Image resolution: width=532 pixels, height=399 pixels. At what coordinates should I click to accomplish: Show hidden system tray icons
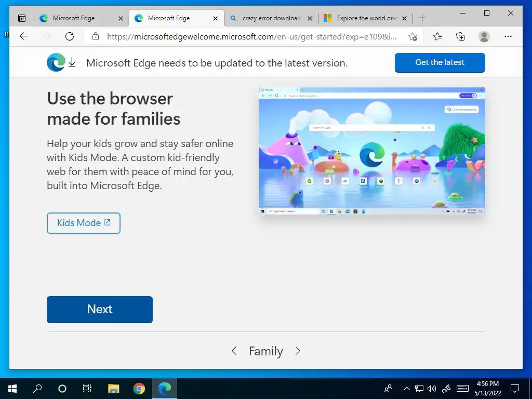[406, 389]
